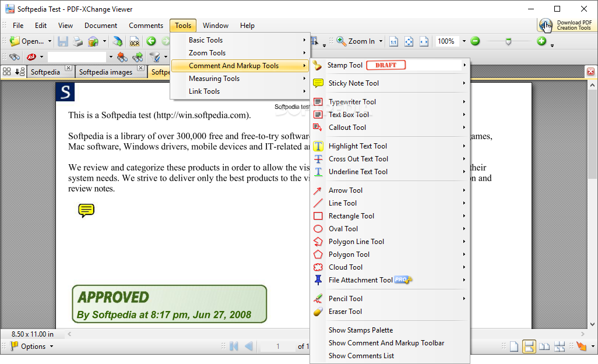Expand Basic Tools submenu
The width and height of the screenshot is (598, 364).
coord(240,40)
